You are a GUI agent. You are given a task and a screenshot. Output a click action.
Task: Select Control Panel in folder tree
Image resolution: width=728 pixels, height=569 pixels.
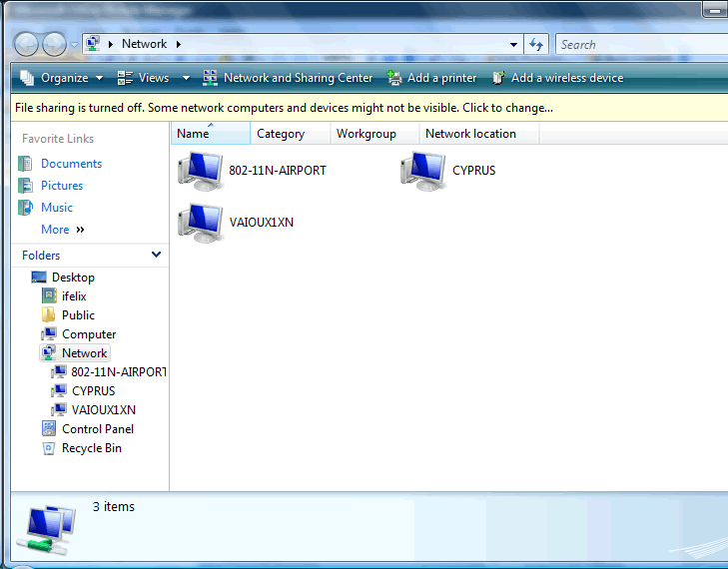[x=97, y=429]
